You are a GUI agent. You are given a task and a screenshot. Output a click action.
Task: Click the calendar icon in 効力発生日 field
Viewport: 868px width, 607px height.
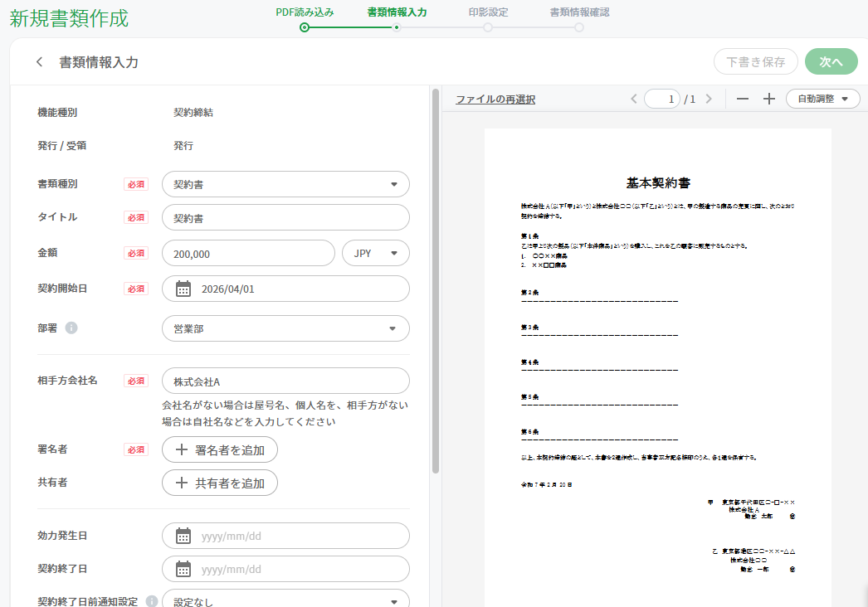183,536
